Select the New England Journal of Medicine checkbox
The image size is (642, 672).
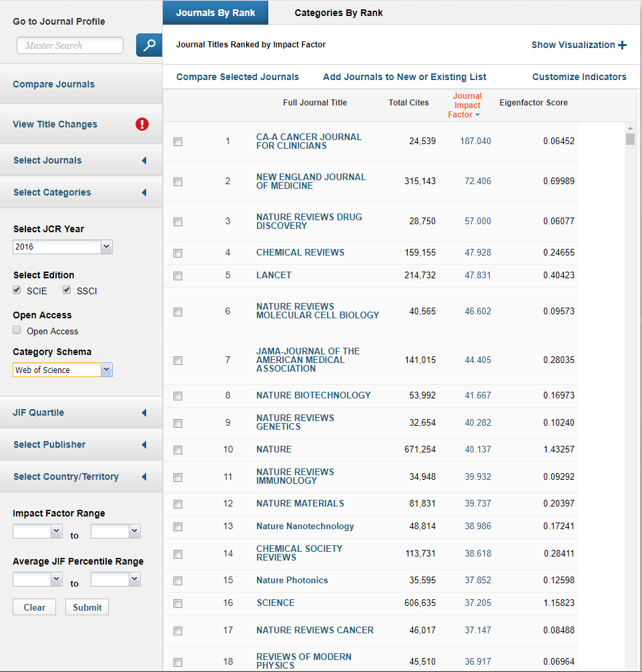click(x=178, y=182)
